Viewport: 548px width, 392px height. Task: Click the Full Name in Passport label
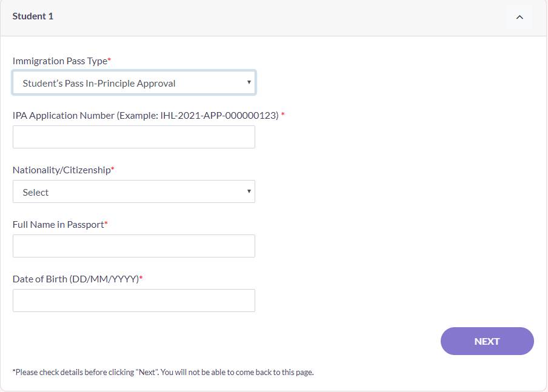[x=58, y=225]
